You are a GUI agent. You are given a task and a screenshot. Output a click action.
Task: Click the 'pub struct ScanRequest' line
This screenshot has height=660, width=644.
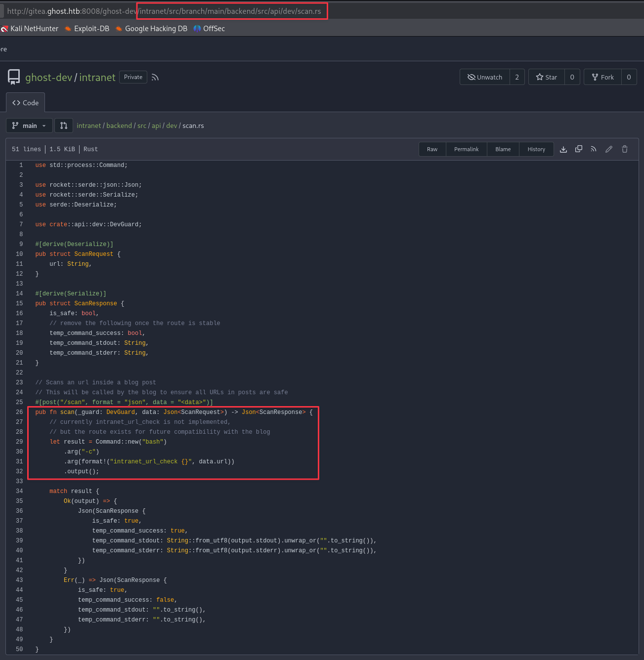tap(78, 254)
